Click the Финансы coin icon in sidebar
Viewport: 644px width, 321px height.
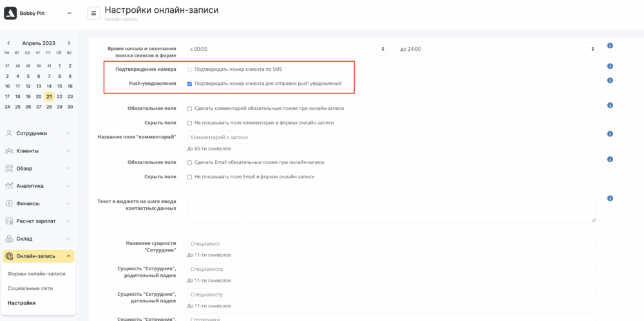pyautogui.click(x=9, y=203)
